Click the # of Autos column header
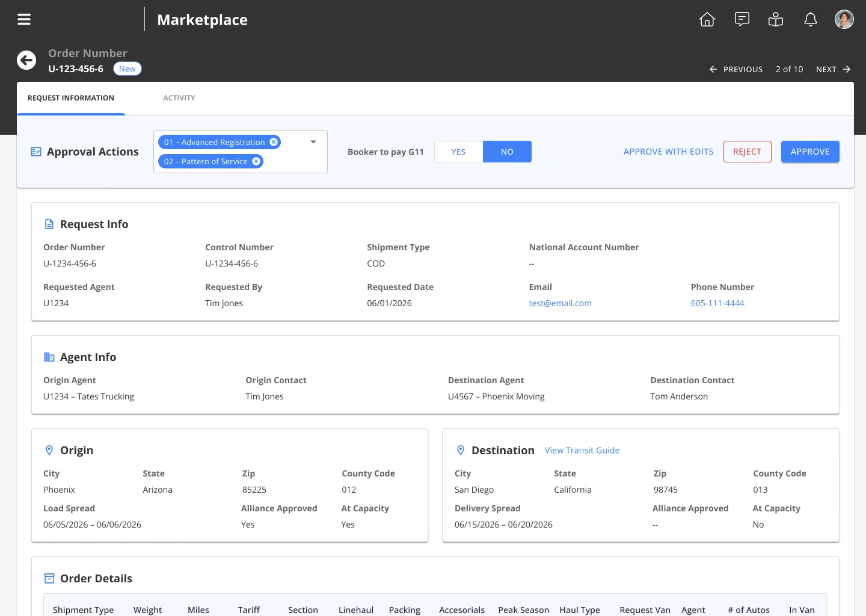The width and height of the screenshot is (866, 616). [749, 610]
